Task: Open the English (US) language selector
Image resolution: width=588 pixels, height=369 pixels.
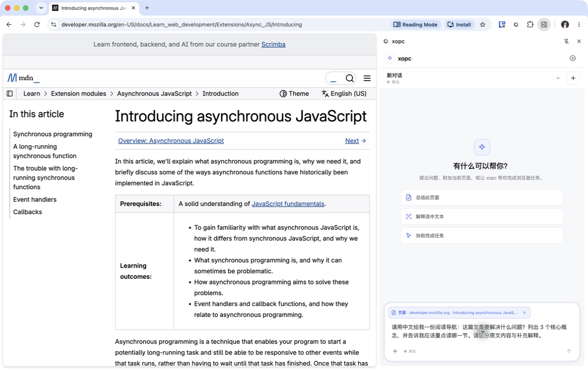Action: 344,94
